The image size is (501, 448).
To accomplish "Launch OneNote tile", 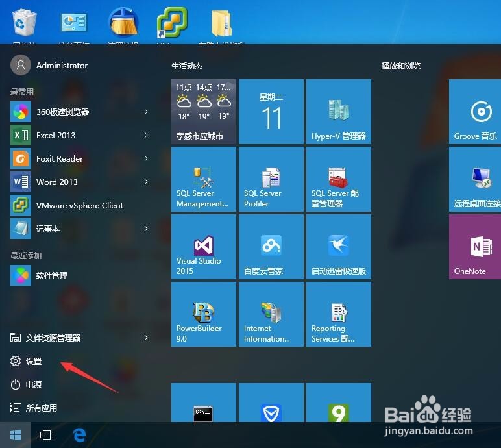I will point(475,247).
